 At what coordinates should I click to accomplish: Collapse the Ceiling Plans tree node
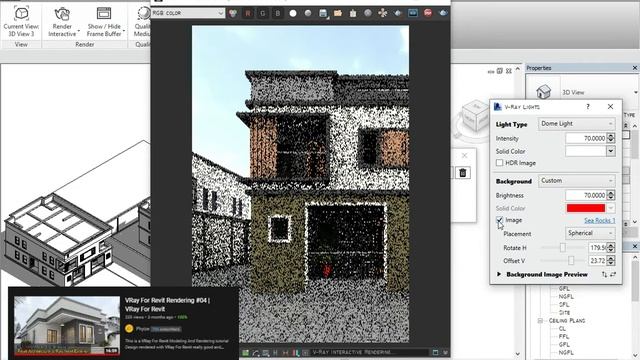tap(540, 321)
